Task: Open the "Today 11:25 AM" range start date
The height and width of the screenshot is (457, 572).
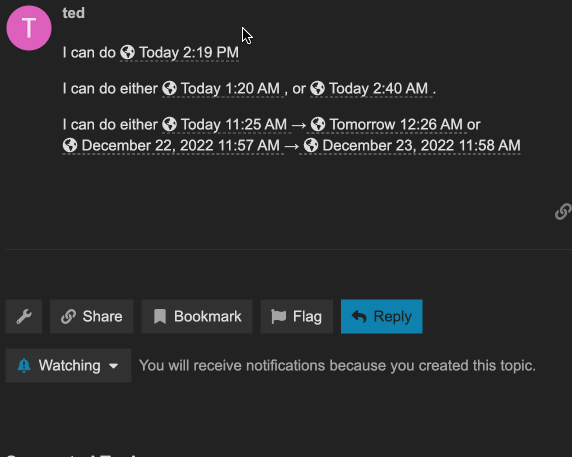Action: point(226,125)
